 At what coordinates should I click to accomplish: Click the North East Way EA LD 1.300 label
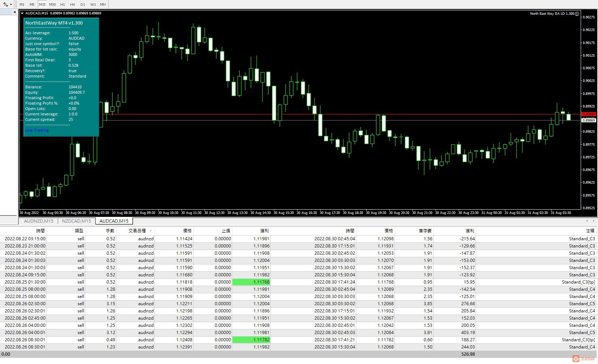[x=552, y=14]
